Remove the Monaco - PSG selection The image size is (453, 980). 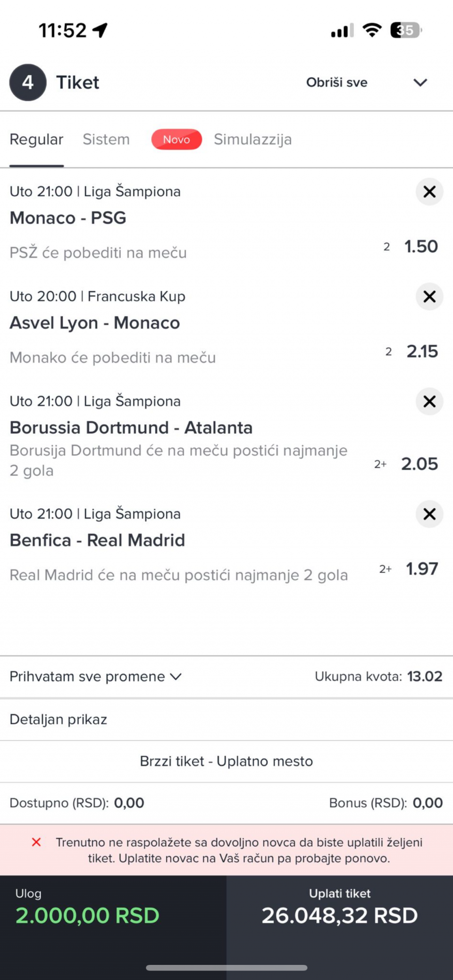429,192
